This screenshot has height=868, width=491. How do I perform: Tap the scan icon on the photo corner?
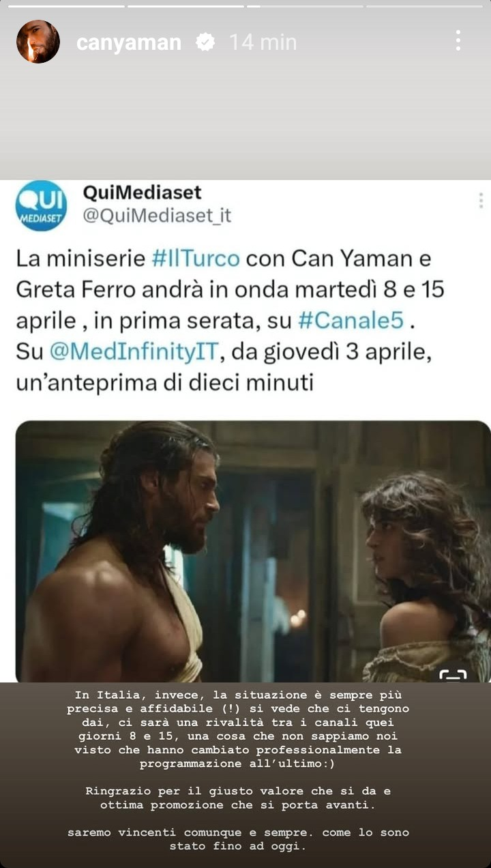pyautogui.click(x=453, y=674)
